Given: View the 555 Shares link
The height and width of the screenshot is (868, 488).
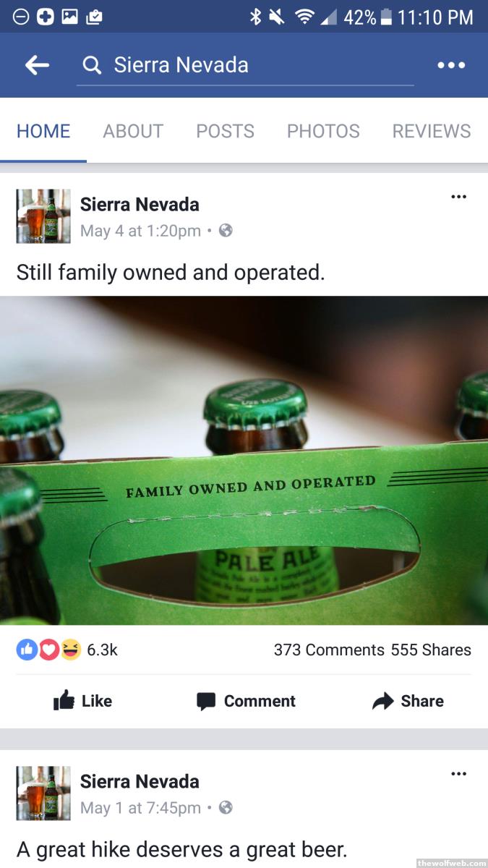Looking at the screenshot, I should coord(431,650).
